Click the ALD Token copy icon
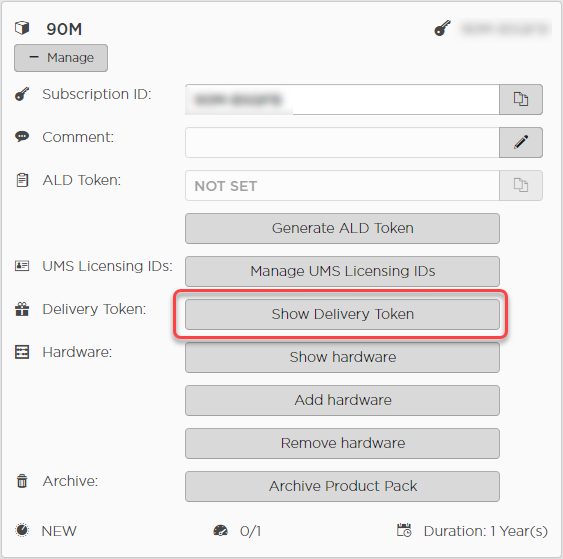 click(x=521, y=185)
